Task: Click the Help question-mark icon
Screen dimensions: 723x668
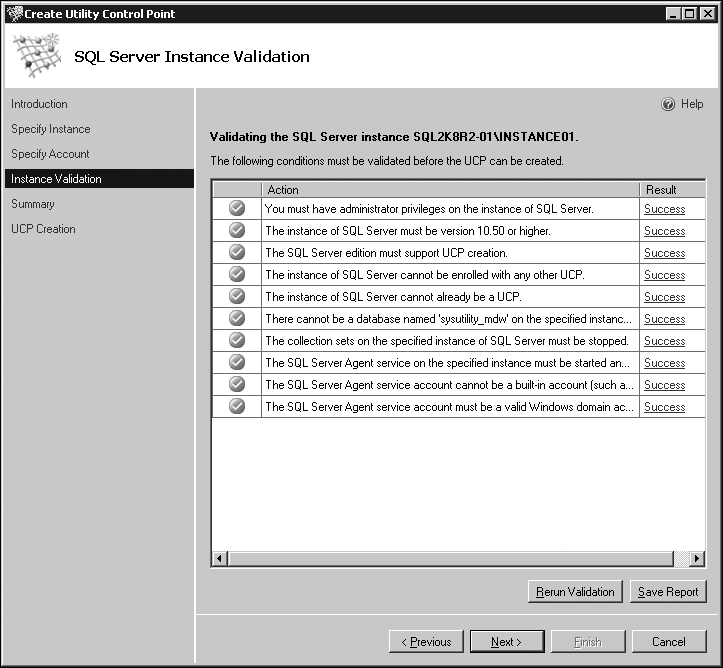Action: (668, 104)
